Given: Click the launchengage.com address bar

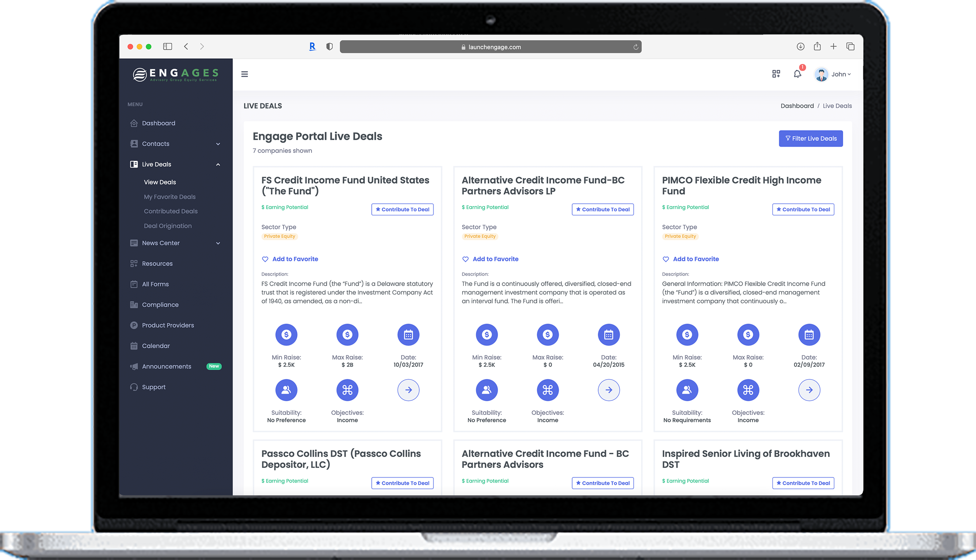Looking at the screenshot, I should point(491,47).
